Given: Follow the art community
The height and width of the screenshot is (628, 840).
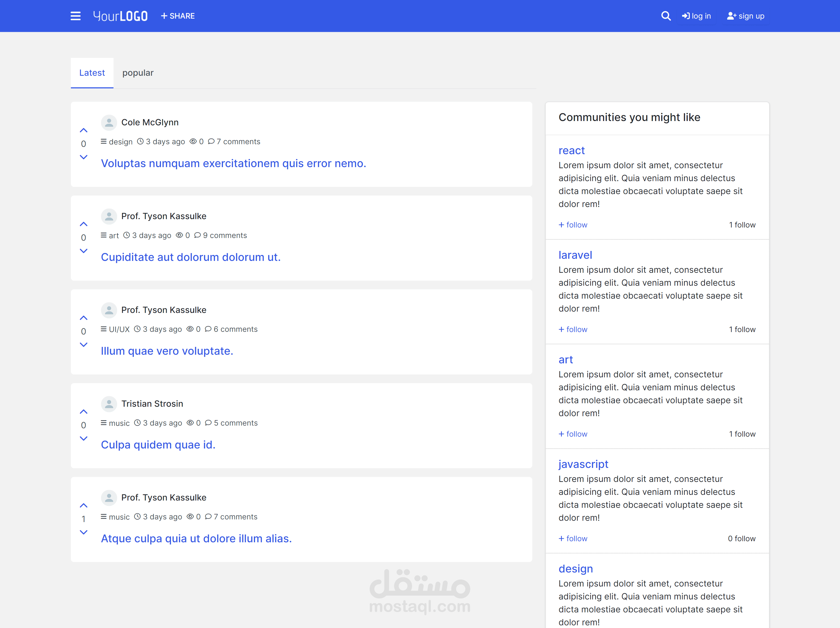Looking at the screenshot, I should point(573,434).
